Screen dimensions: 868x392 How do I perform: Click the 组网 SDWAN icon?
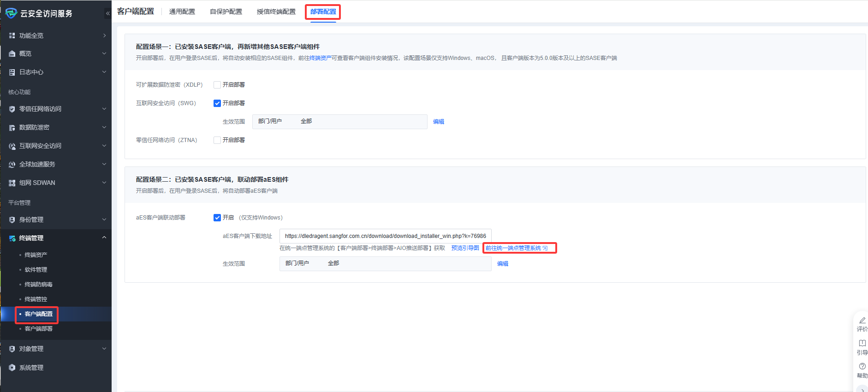coord(12,183)
